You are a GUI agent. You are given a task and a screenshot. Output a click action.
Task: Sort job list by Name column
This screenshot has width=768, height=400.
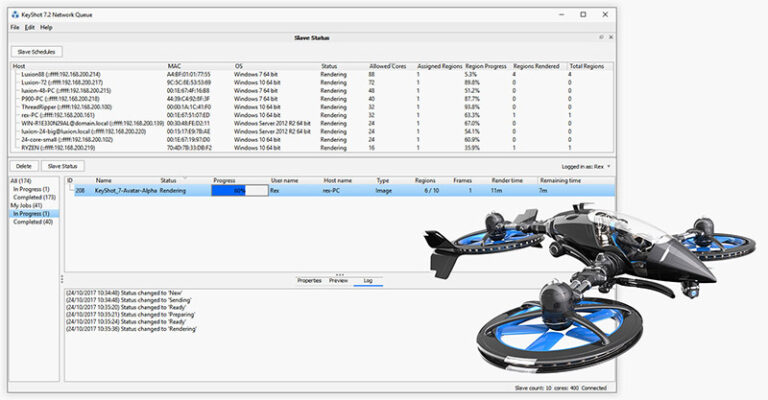pos(103,181)
